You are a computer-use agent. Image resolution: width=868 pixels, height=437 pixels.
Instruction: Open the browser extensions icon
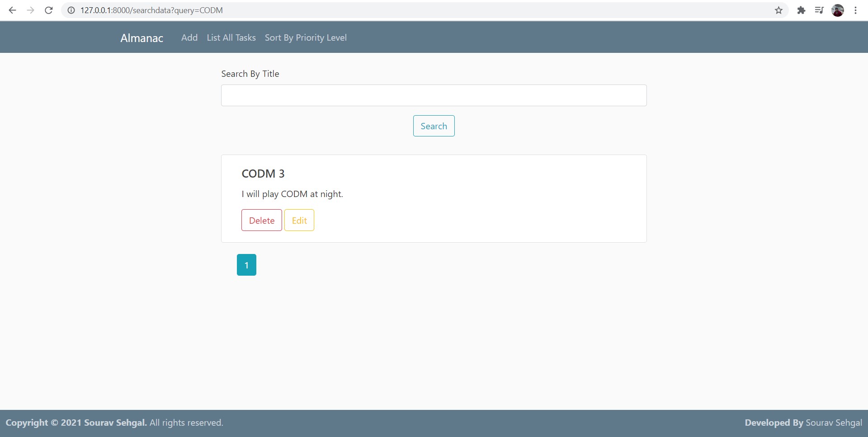click(801, 10)
